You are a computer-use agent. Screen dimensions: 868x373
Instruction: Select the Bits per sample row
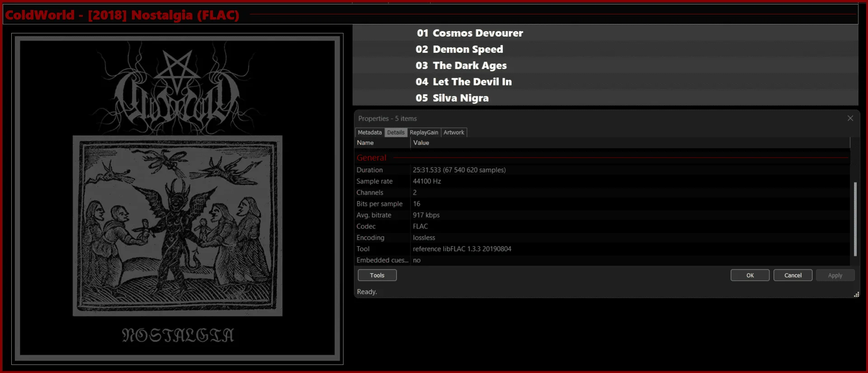click(602, 204)
